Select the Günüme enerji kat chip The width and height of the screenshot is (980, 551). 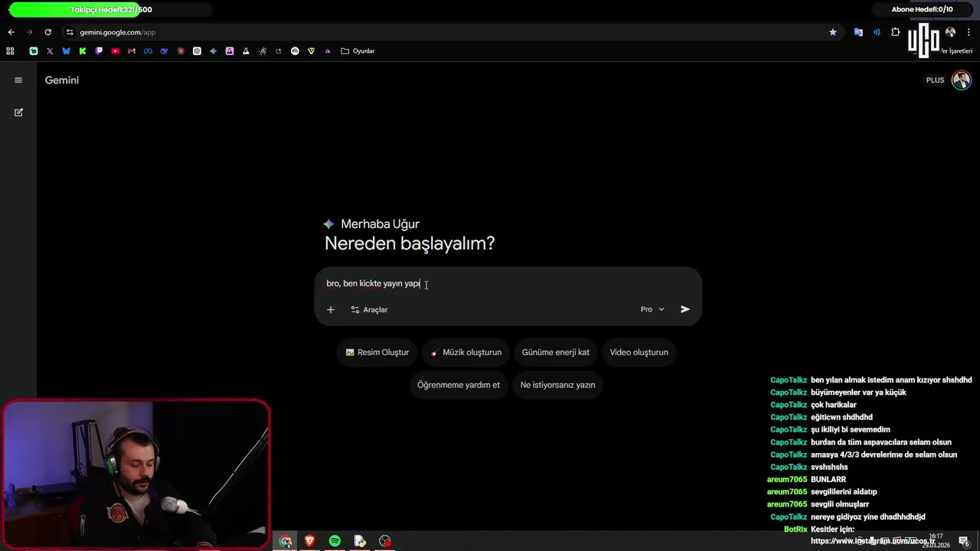pyautogui.click(x=556, y=352)
